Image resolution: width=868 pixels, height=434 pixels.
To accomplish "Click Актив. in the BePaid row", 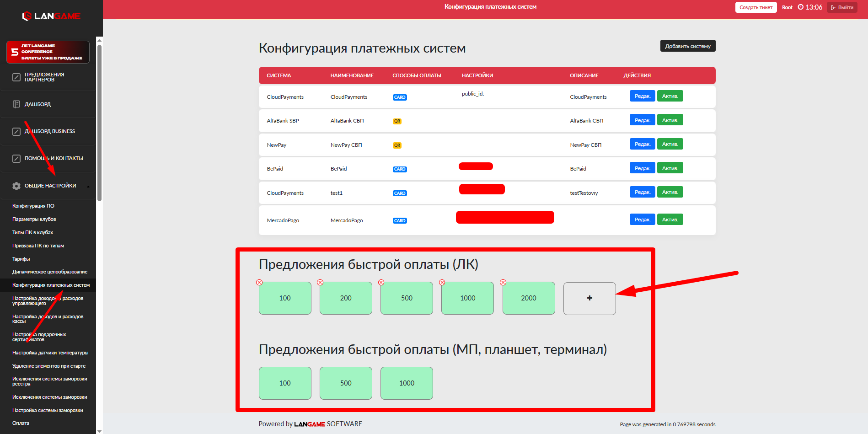I will (x=670, y=168).
